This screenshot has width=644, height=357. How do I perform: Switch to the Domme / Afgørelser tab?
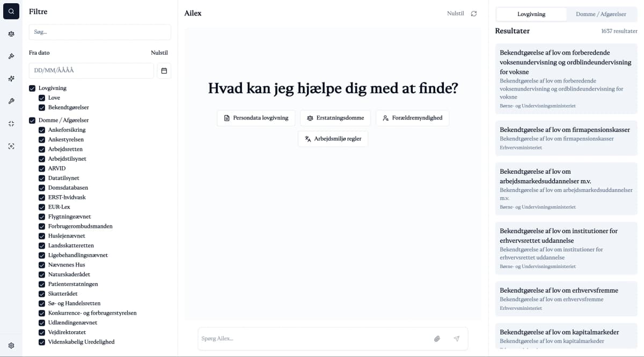(x=601, y=14)
